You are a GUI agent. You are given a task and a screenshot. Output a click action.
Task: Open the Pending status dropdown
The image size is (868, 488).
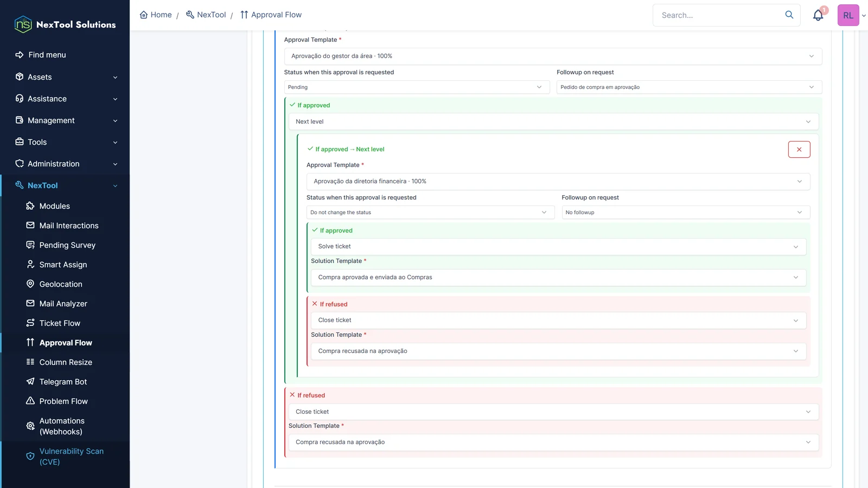click(x=417, y=87)
